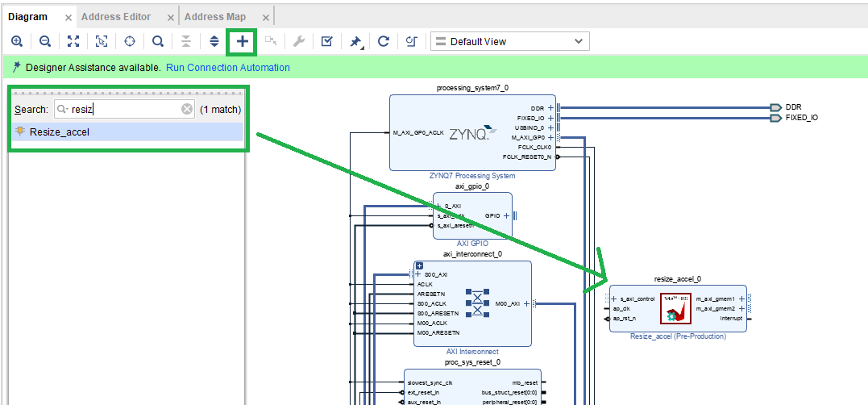The image size is (868, 405).
Task: Expand the M_AXI_GP0 interface plus
Action: tap(550, 137)
